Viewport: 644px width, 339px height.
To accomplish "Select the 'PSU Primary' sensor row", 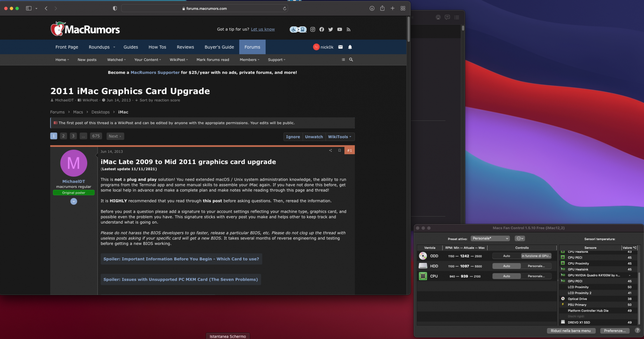I will (x=598, y=305).
